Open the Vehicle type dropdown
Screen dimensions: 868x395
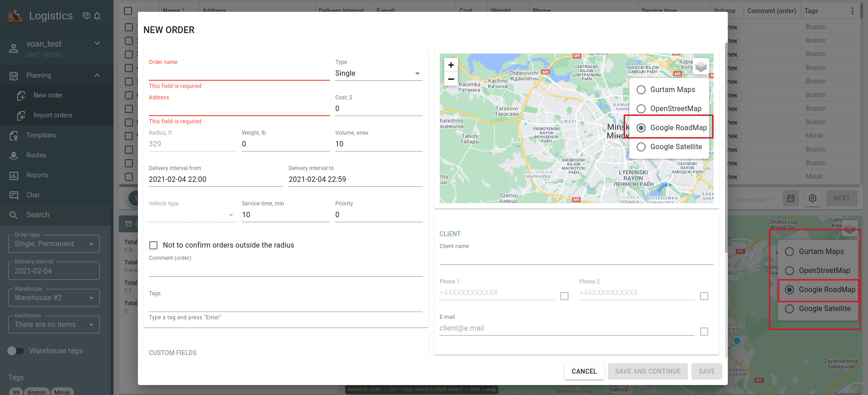(x=191, y=215)
